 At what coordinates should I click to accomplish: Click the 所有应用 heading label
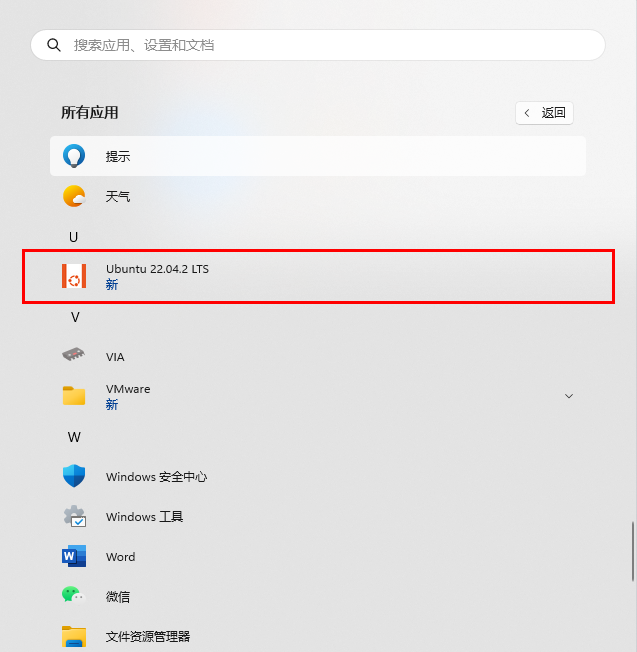pos(90,113)
